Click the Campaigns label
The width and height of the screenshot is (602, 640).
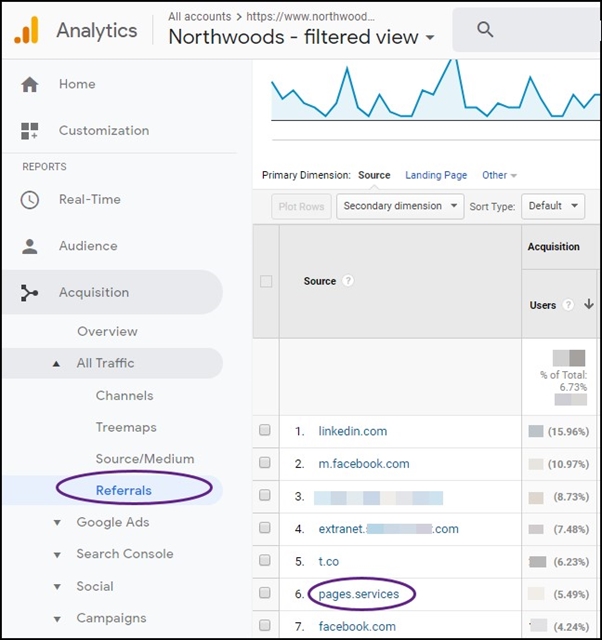tap(111, 618)
